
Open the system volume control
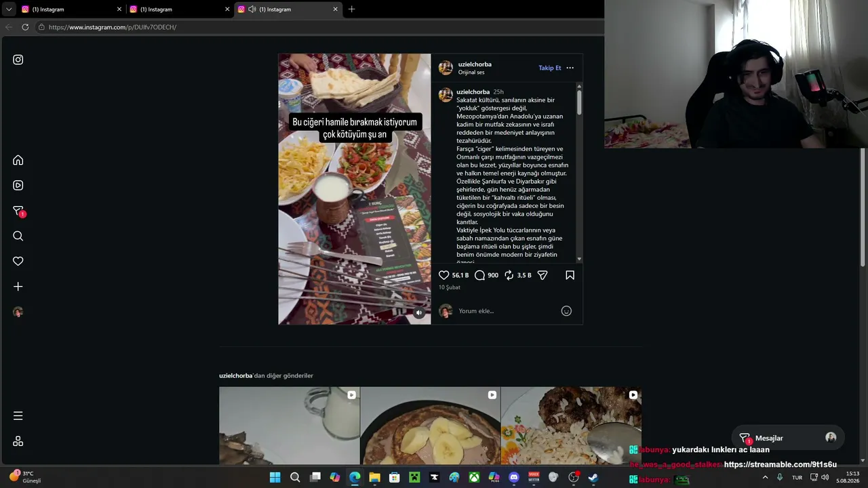click(x=825, y=477)
